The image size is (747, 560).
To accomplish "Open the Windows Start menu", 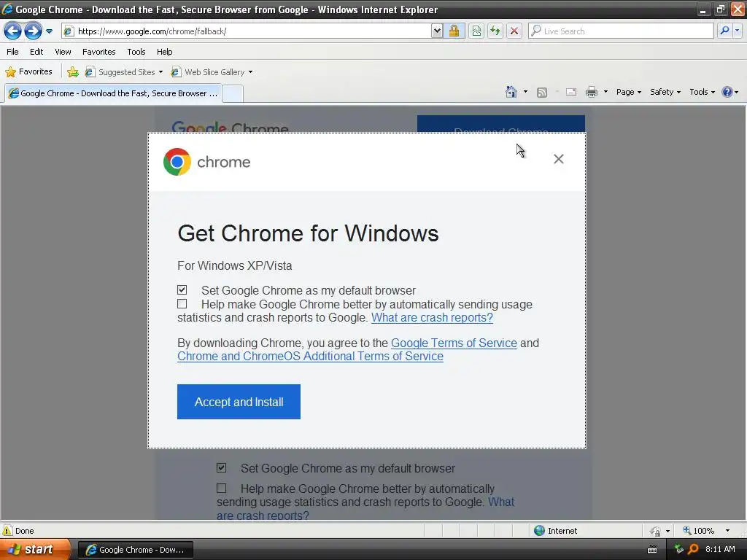I will 35,549.
